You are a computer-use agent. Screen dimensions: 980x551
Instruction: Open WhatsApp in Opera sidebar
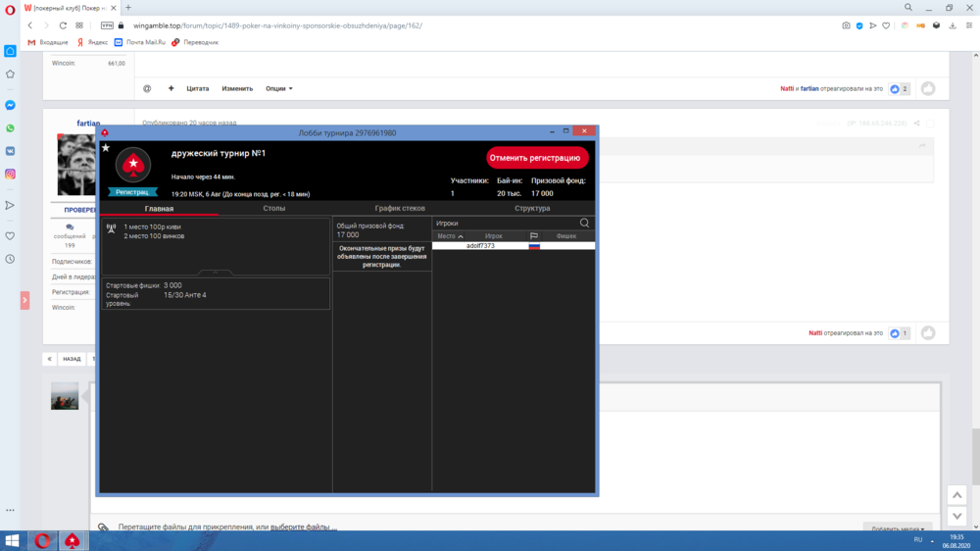click(10, 128)
